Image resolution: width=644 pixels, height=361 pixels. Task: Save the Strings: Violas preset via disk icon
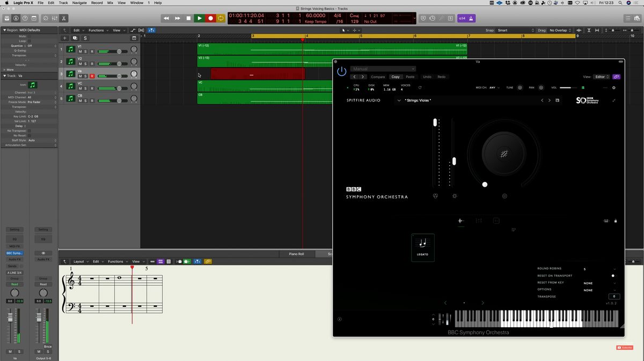[557, 100]
